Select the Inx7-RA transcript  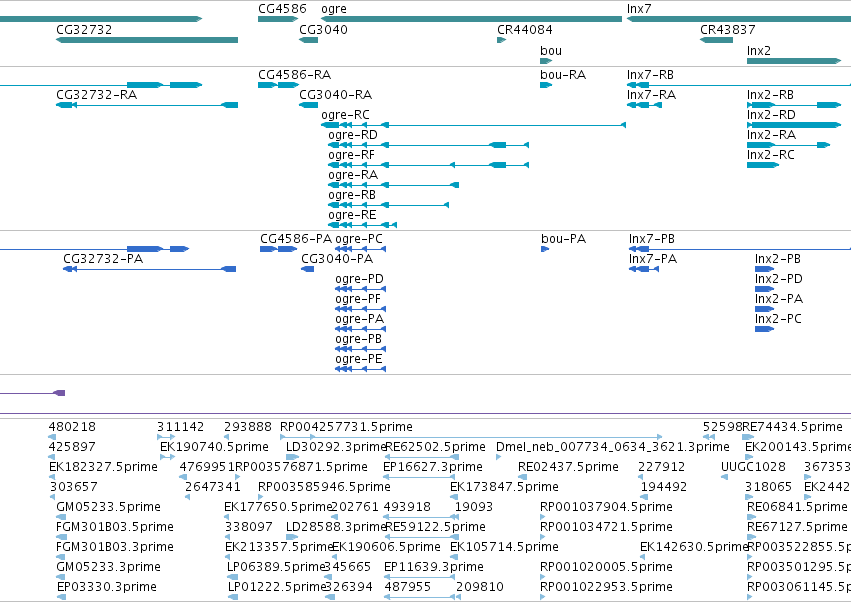[x=644, y=105]
